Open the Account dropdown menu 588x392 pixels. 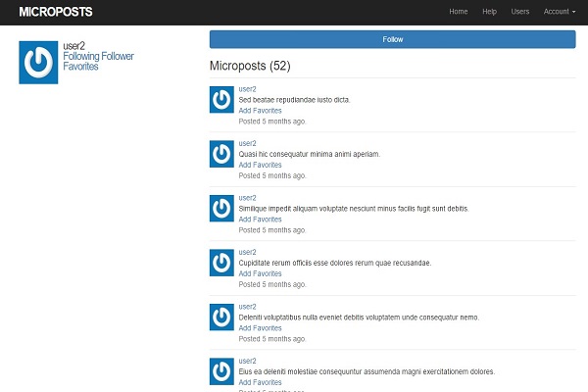[x=560, y=12]
